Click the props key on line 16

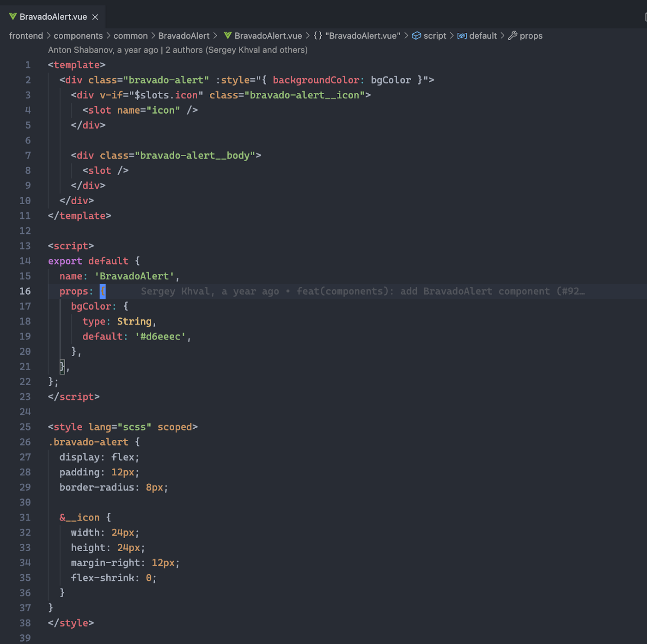(73, 292)
